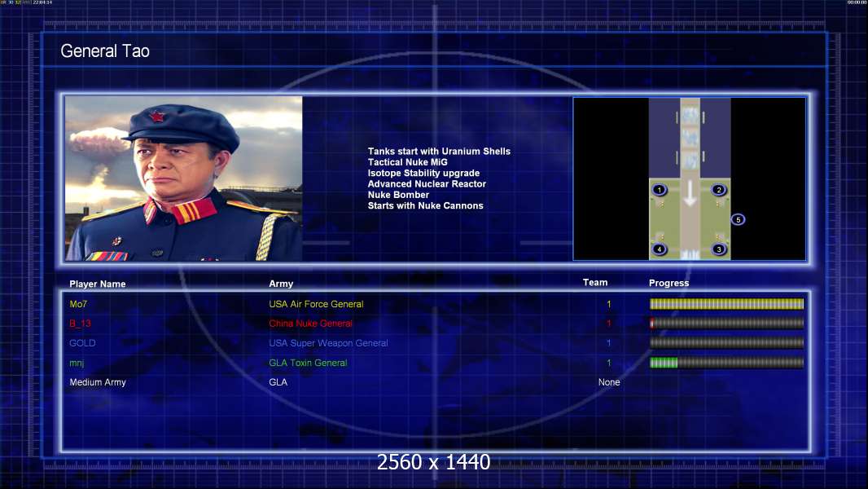Click the Progress column header

pos(669,283)
